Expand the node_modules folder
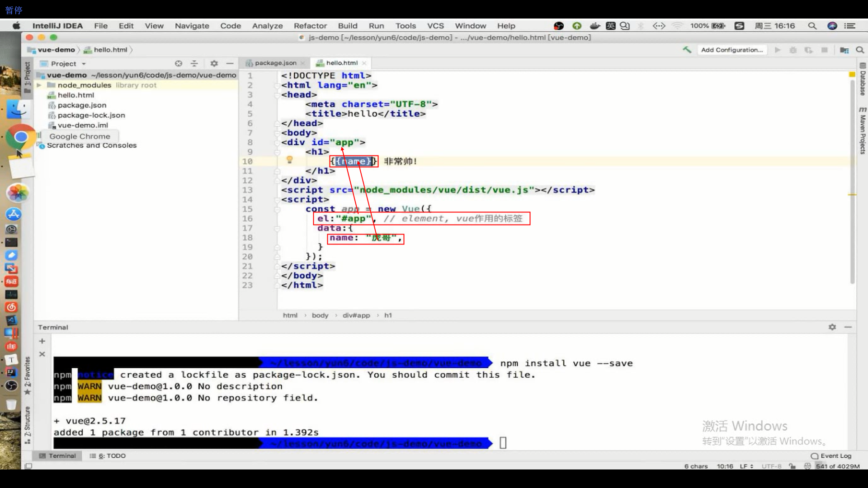Image resolution: width=868 pixels, height=488 pixels. pos(39,85)
